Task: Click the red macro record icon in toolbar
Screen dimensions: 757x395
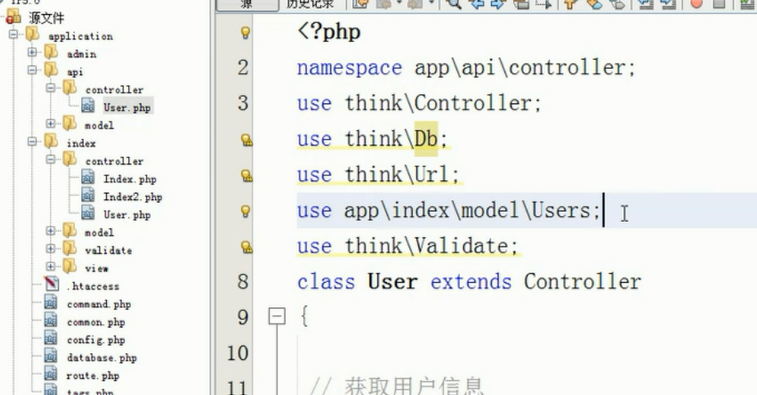Action: (x=696, y=4)
